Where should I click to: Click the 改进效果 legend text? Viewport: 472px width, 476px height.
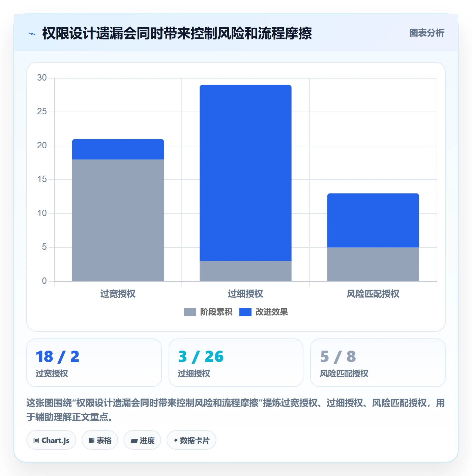pyautogui.click(x=271, y=312)
